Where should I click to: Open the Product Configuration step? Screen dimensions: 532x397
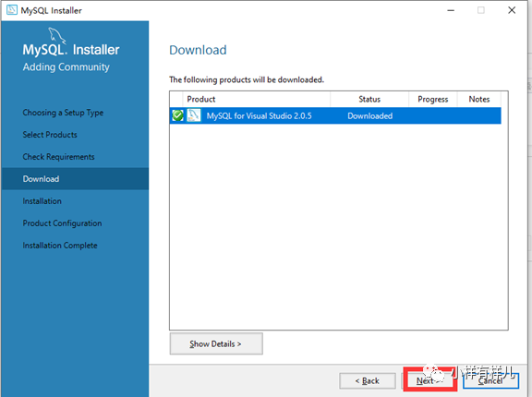coord(62,223)
